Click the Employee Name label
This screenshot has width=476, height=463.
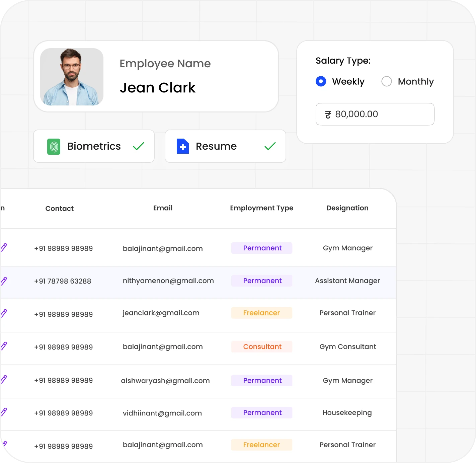[x=165, y=64]
